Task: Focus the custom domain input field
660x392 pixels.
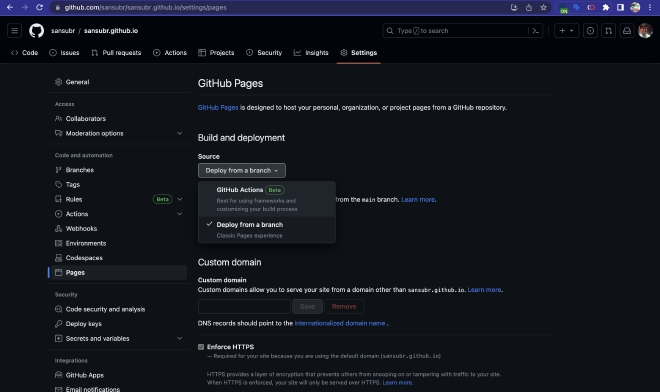Action: point(244,307)
